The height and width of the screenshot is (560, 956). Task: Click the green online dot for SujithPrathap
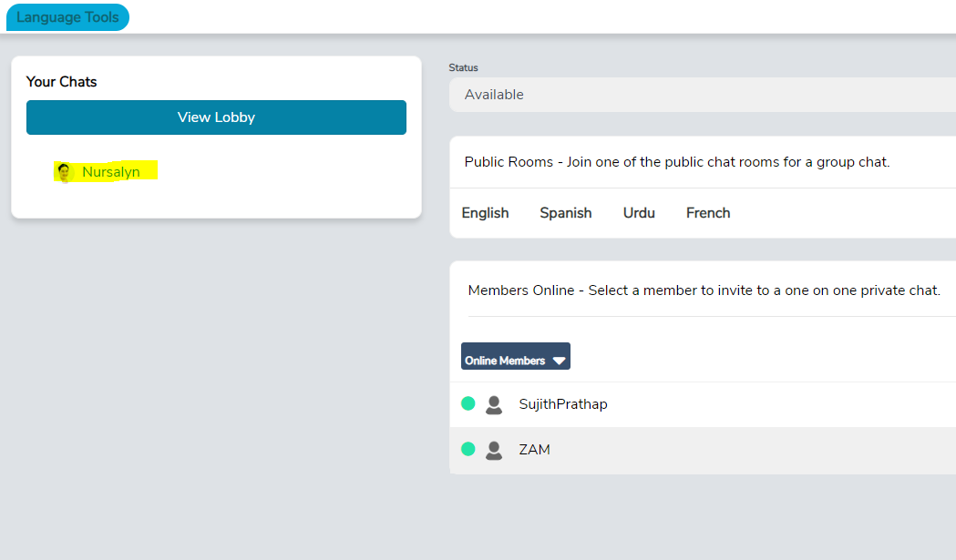[468, 403]
